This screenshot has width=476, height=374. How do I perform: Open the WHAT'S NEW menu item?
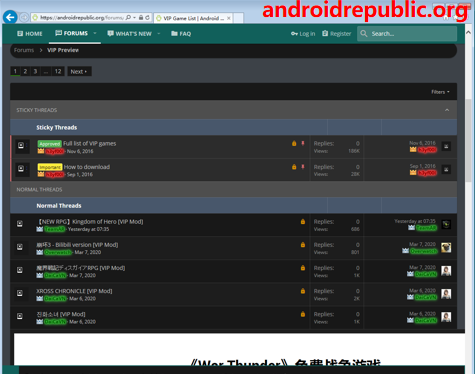pyautogui.click(x=130, y=34)
